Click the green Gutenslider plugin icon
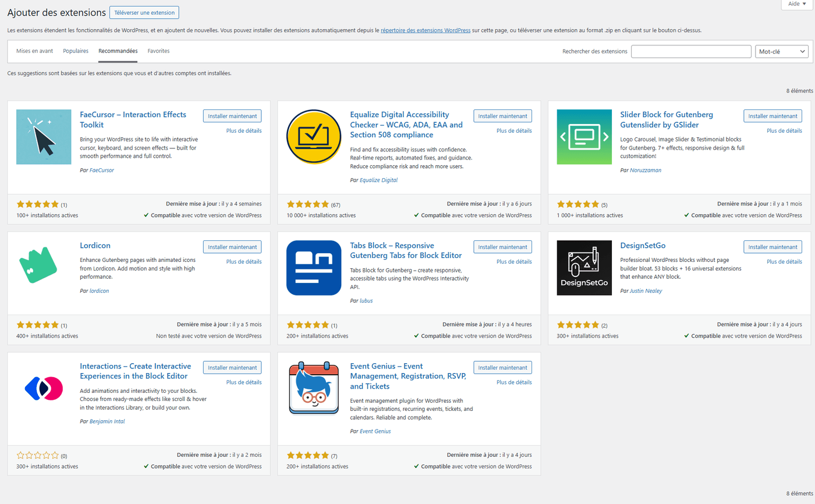The image size is (815, 504). tap(584, 137)
